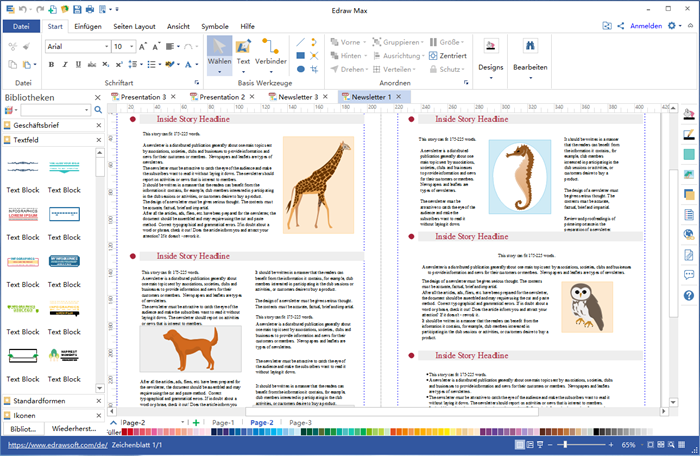Toggle underline text formatting
Screen dimensions: 700x456
(78, 66)
